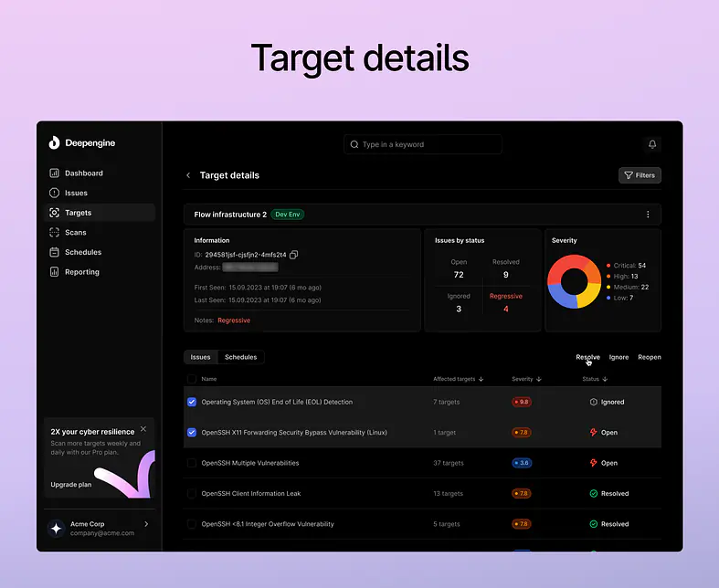Uncheck OpenSSH X11 Forwarding row checkbox
719x588 pixels.
192,433
